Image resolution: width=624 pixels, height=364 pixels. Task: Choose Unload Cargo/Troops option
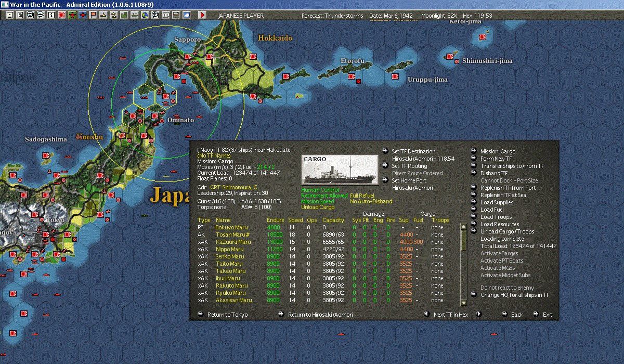(x=507, y=231)
